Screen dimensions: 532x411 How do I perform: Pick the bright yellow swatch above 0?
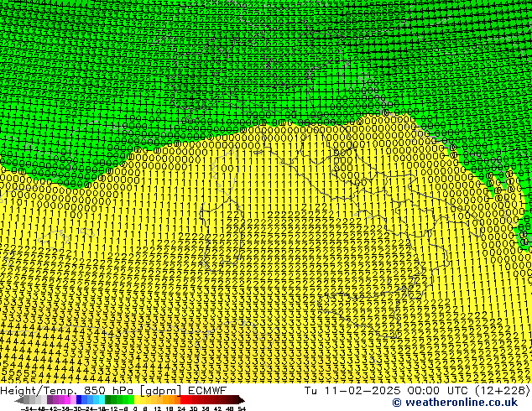click(x=137, y=399)
